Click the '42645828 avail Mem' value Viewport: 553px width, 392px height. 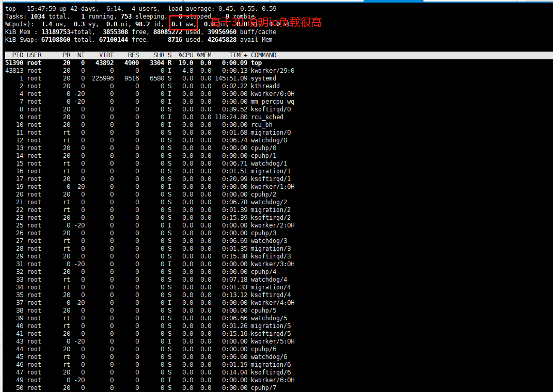[240, 40]
